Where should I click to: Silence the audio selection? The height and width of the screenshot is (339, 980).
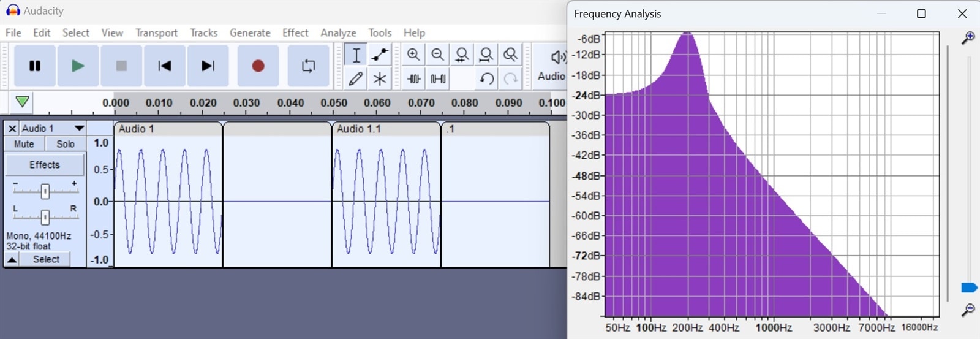438,78
